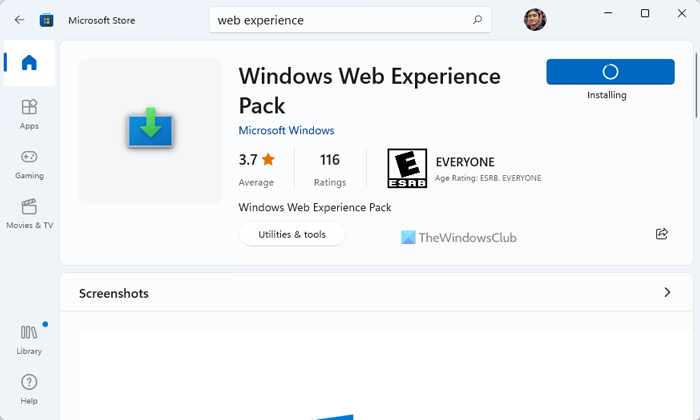Click the 116 Ratings count
The image size is (700, 420).
click(330, 168)
